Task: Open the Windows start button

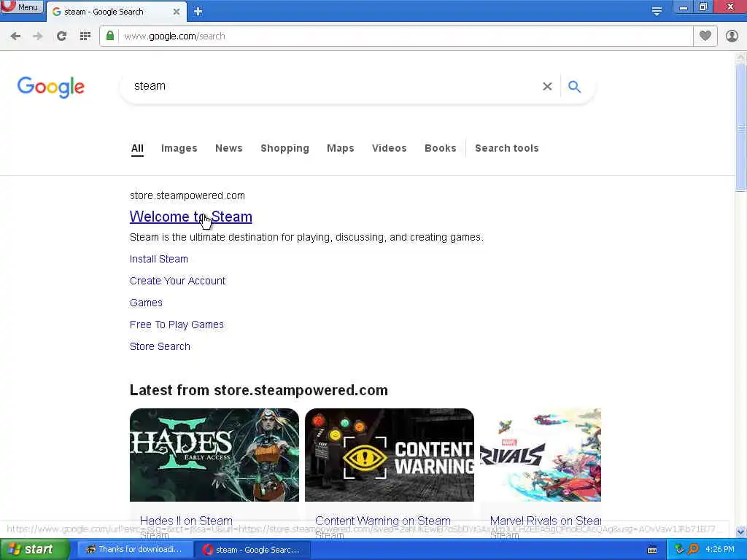Action: pos(34,550)
